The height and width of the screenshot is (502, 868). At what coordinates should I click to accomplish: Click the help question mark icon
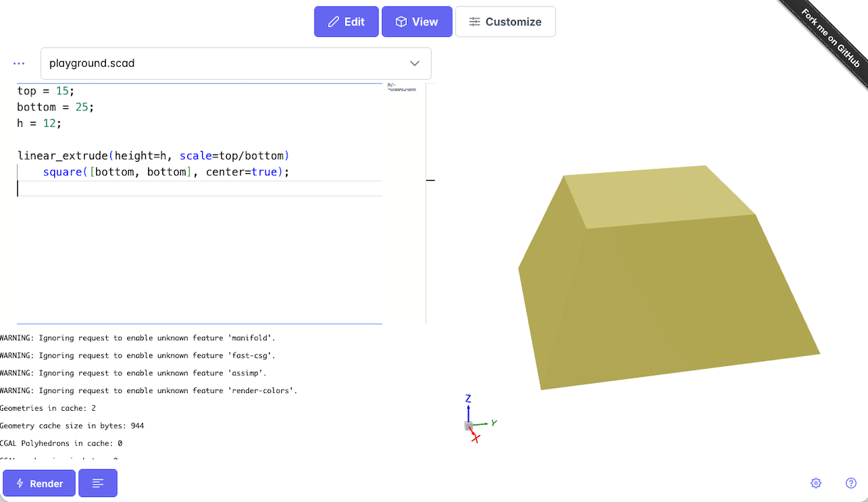[851, 483]
